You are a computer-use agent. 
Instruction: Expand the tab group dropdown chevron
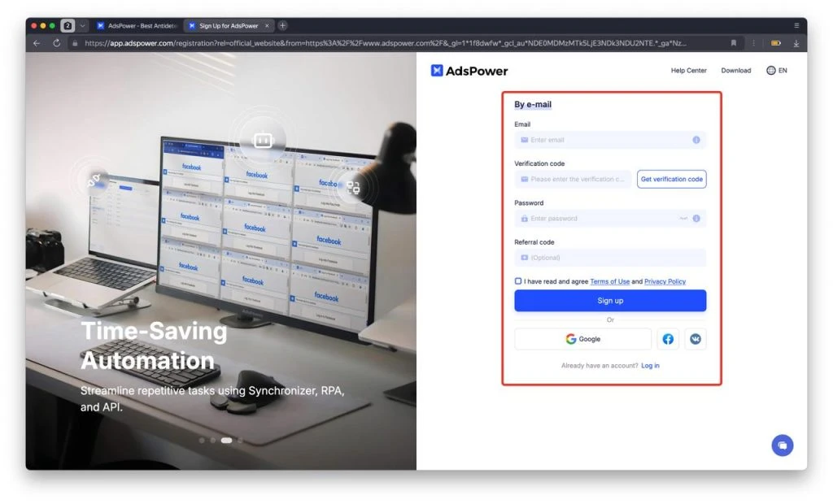(x=82, y=25)
